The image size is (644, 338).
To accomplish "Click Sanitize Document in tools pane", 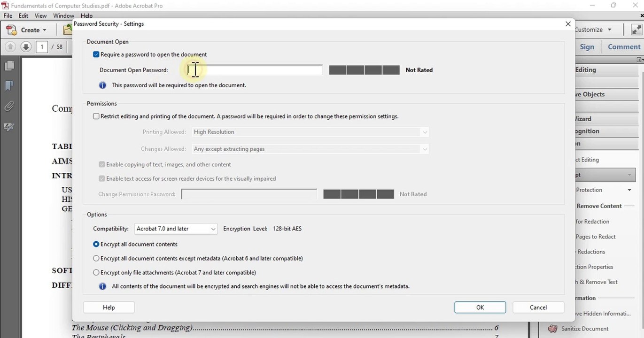I will pyautogui.click(x=585, y=329).
